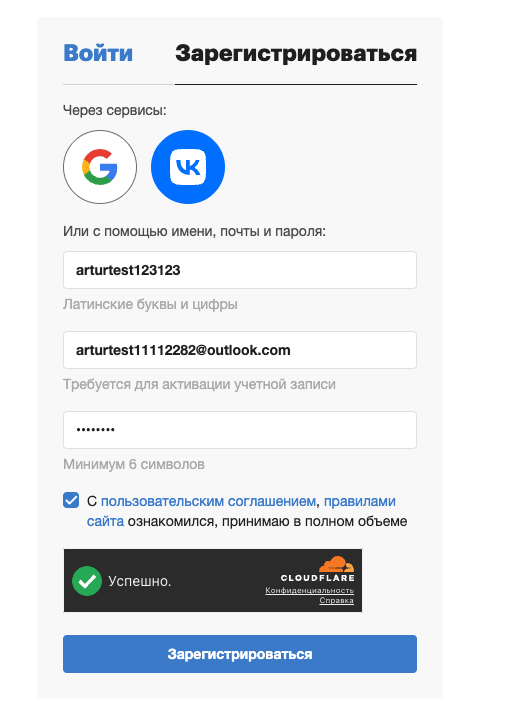Focus the email field with outlook.com address

tap(240, 350)
